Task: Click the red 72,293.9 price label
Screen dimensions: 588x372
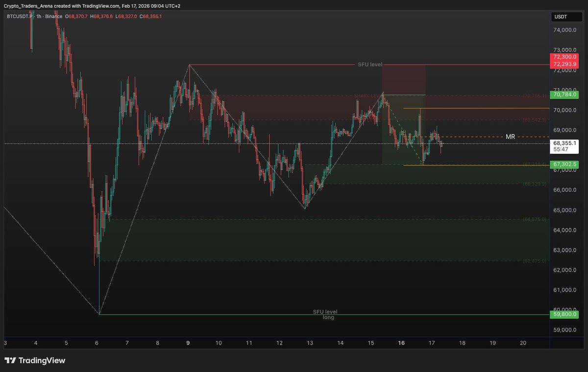Action: [x=564, y=64]
